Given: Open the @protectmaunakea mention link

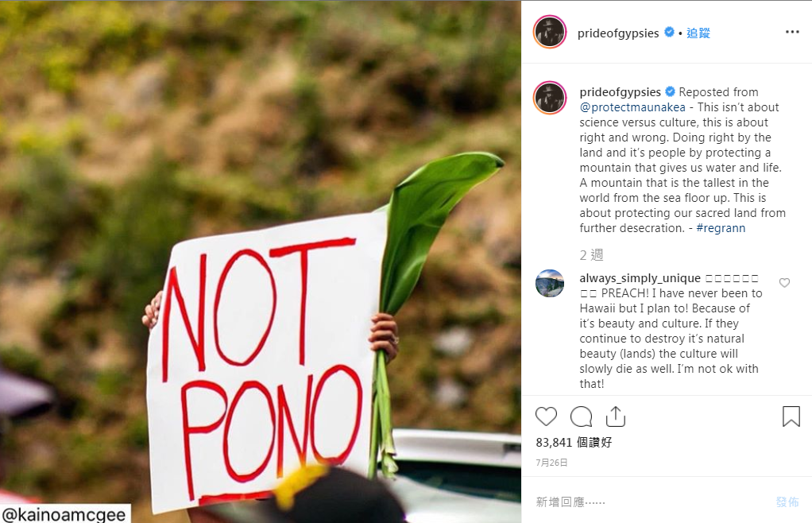Looking at the screenshot, I should (632, 107).
